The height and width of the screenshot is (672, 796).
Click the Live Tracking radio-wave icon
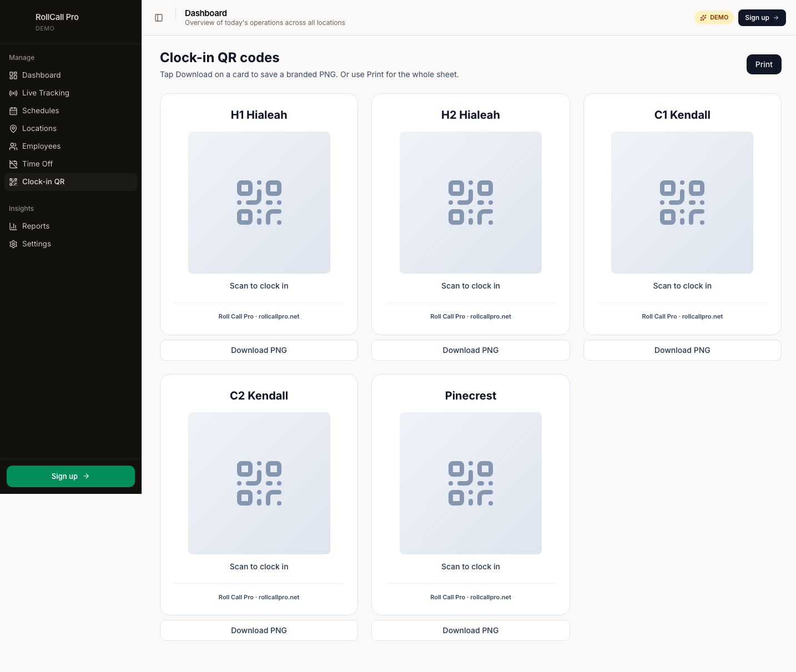(13, 93)
